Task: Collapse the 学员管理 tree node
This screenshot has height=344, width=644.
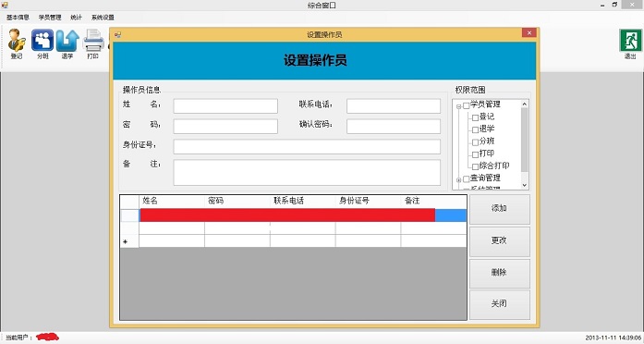Action: 459,106
